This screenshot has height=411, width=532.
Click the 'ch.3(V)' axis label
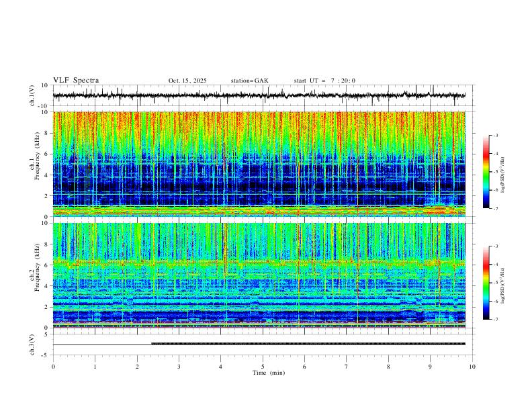pyautogui.click(x=32, y=345)
